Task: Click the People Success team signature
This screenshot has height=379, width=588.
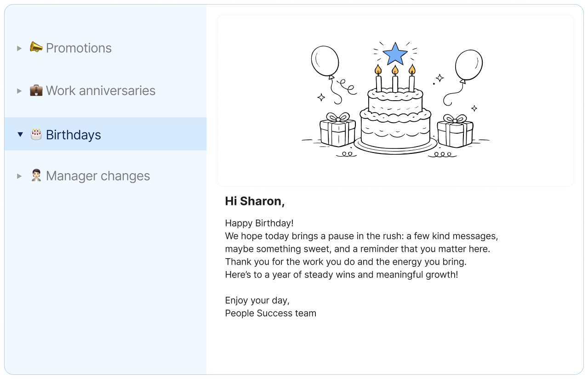Action: point(270,313)
